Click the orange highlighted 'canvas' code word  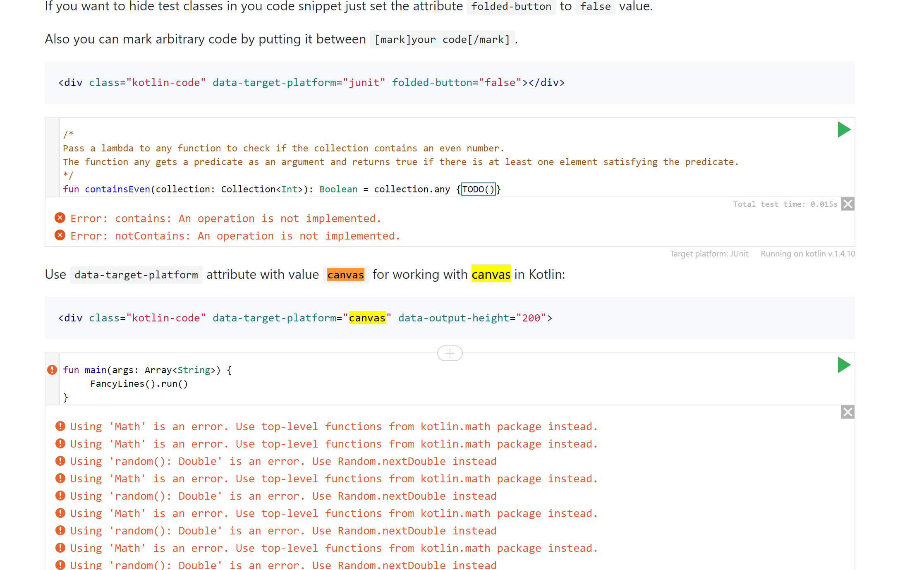click(345, 275)
